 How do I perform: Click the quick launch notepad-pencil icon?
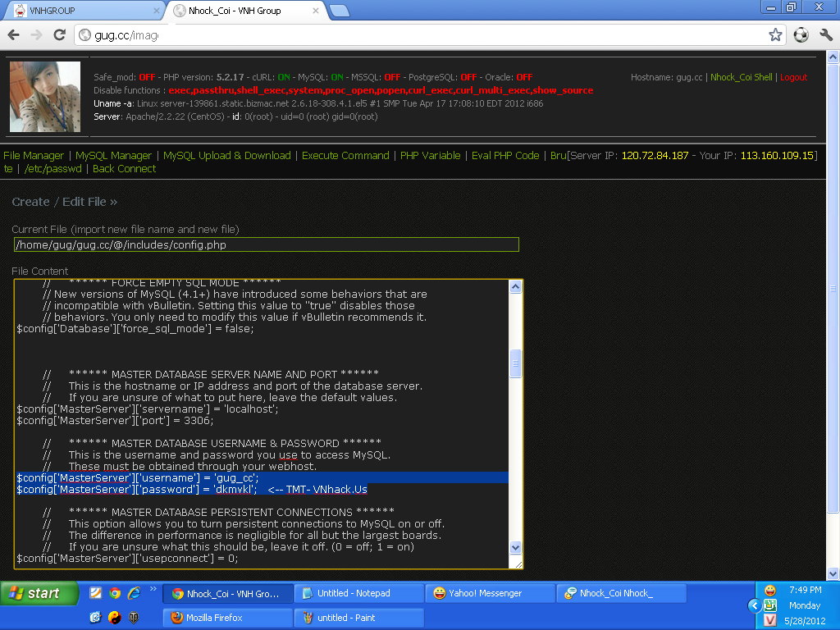95,593
